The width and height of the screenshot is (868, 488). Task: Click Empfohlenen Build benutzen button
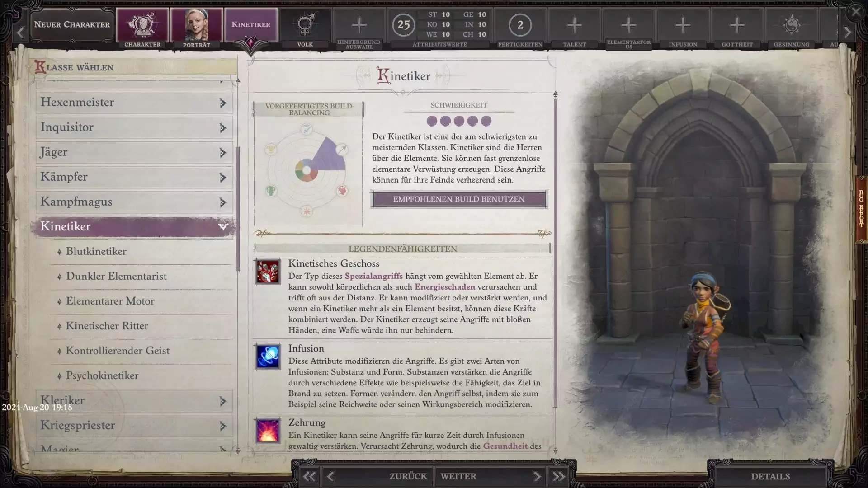point(459,199)
